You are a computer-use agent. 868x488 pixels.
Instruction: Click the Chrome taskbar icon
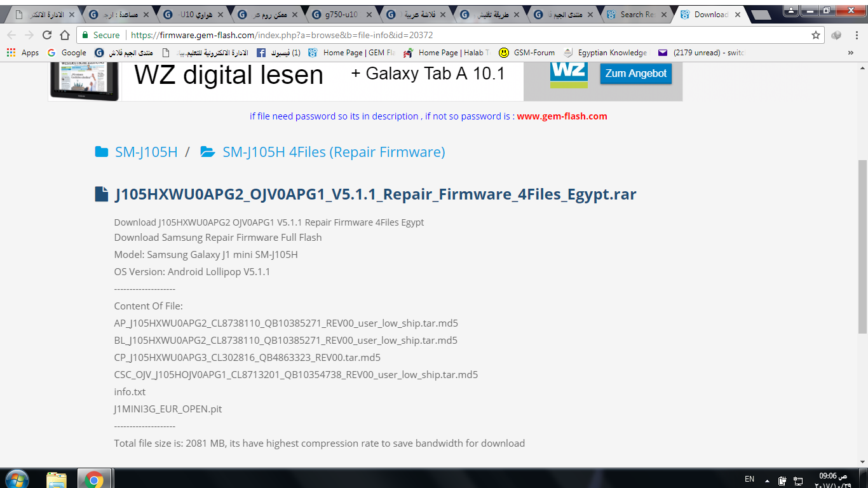tap(94, 479)
